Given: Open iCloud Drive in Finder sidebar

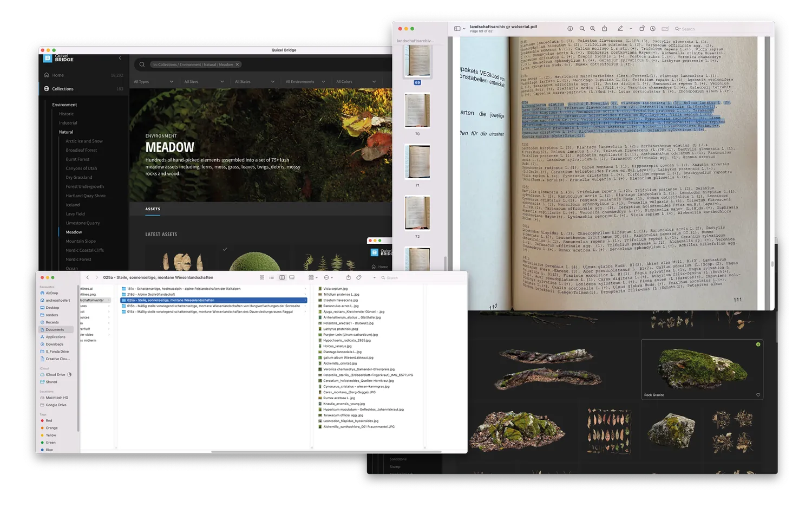Looking at the screenshot, I should (x=55, y=375).
